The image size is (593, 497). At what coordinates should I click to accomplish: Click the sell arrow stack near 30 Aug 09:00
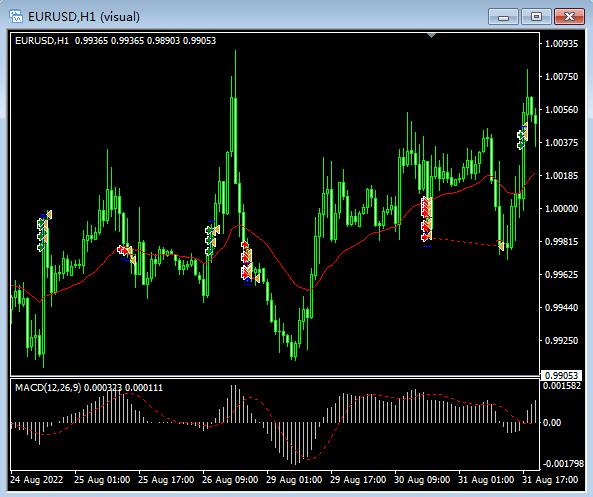tap(427, 219)
